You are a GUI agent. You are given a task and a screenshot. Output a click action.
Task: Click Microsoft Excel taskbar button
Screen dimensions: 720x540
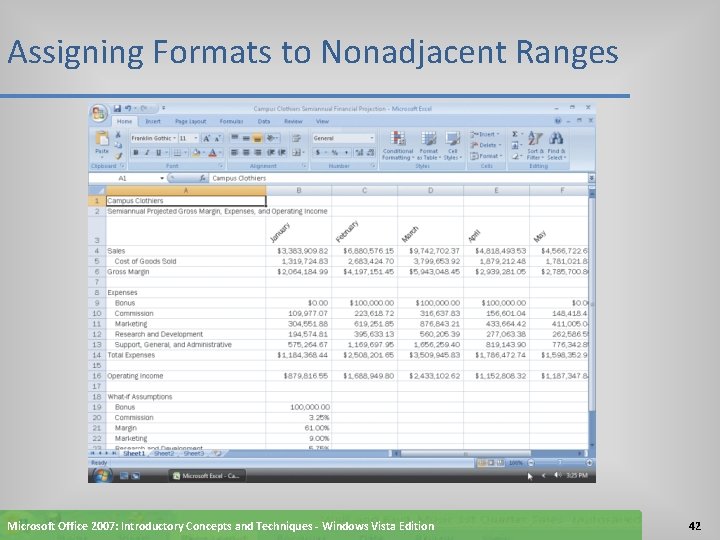(x=207, y=476)
